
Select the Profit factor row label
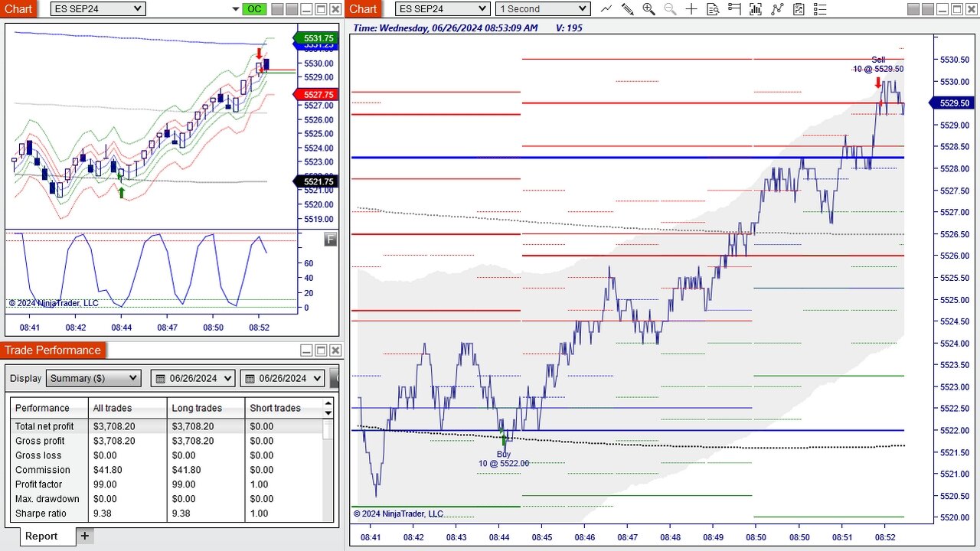point(39,484)
